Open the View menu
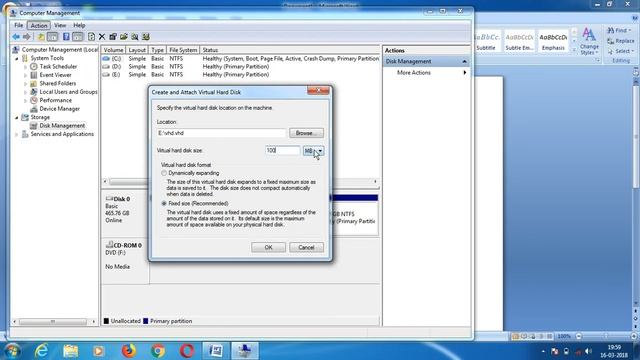 60,25
